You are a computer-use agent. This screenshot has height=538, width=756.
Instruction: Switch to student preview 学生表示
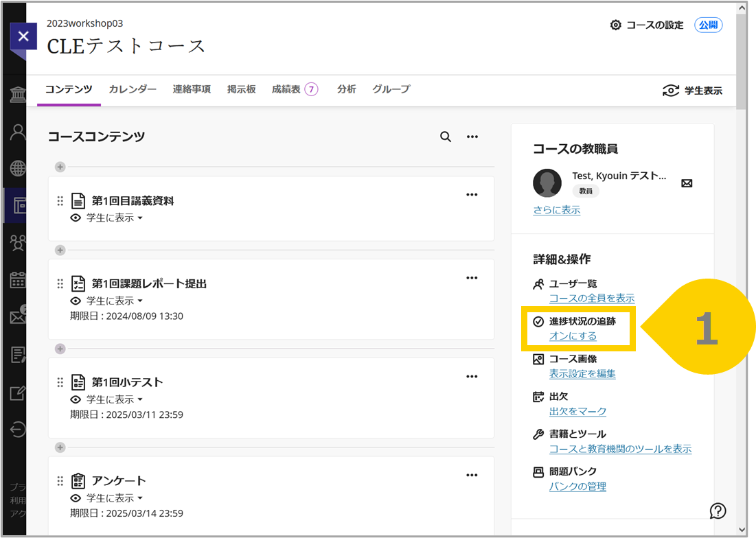coord(692,91)
